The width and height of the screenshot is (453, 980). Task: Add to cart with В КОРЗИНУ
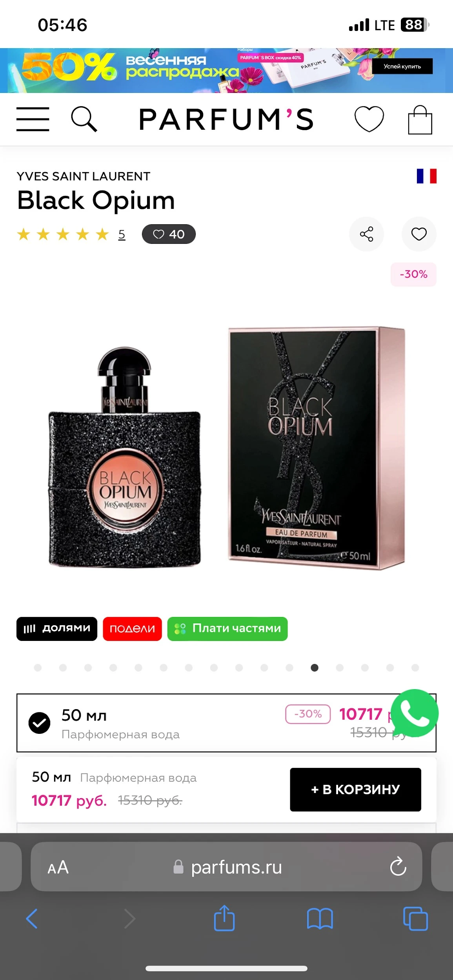click(355, 789)
